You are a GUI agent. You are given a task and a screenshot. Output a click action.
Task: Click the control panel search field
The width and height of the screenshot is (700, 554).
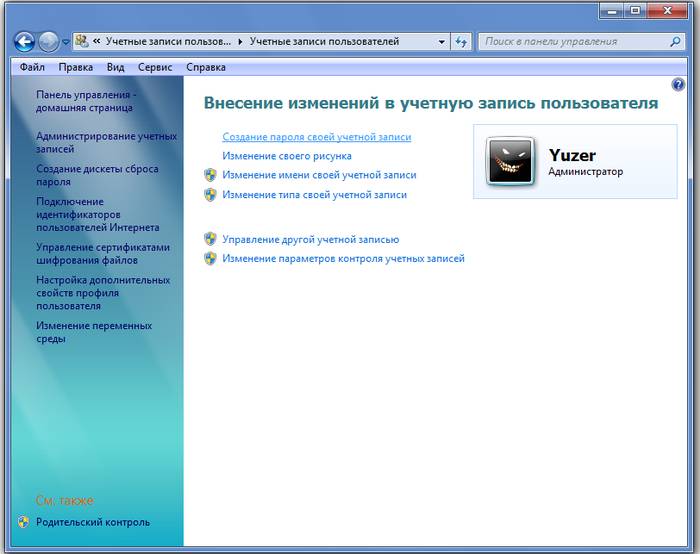coord(570,42)
